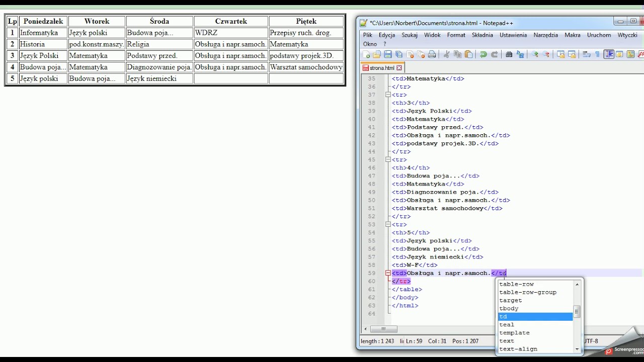Open Find using the binoculars icon
This screenshot has height=362, width=644.
[509, 54]
